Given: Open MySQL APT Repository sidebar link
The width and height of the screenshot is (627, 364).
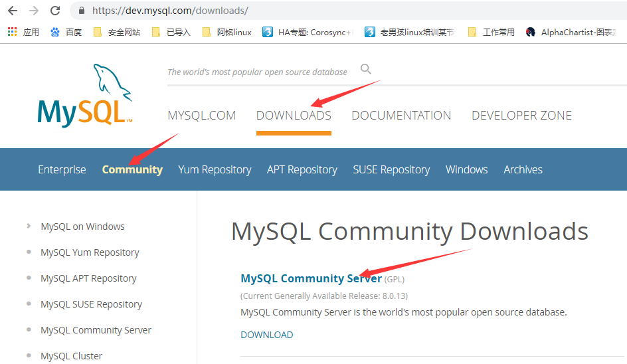Looking at the screenshot, I should point(88,278).
